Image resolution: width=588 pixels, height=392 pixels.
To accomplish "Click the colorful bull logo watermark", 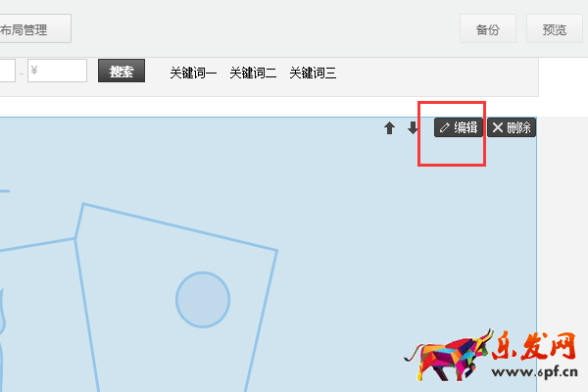I will tap(448, 354).
